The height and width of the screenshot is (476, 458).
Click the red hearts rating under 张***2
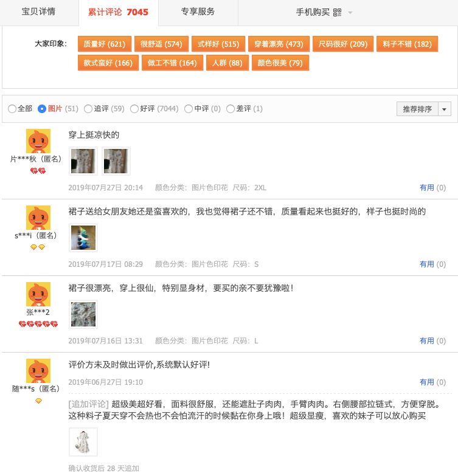tap(38, 324)
